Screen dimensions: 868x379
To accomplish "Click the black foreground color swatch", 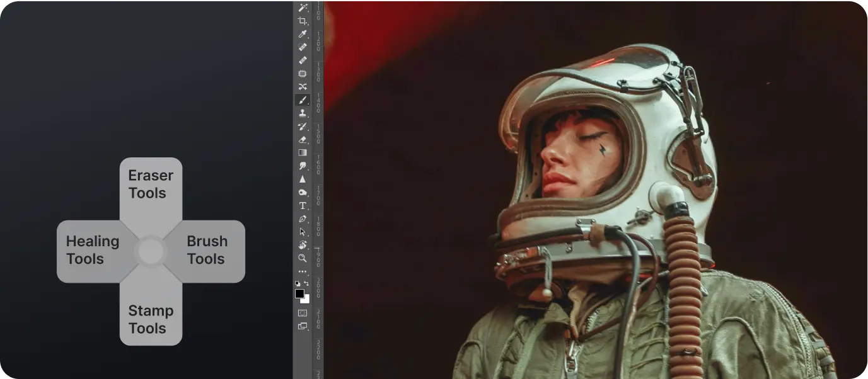I will coord(299,293).
